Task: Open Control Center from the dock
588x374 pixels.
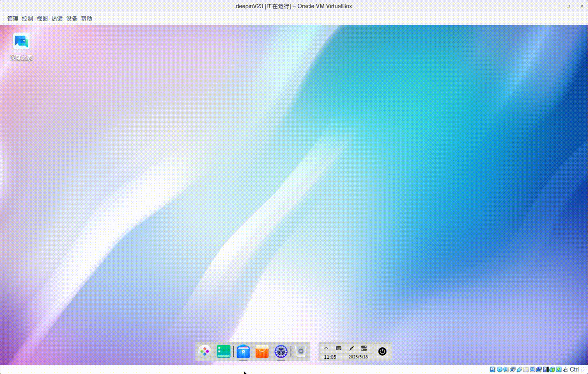Action: [x=281, y=351]
